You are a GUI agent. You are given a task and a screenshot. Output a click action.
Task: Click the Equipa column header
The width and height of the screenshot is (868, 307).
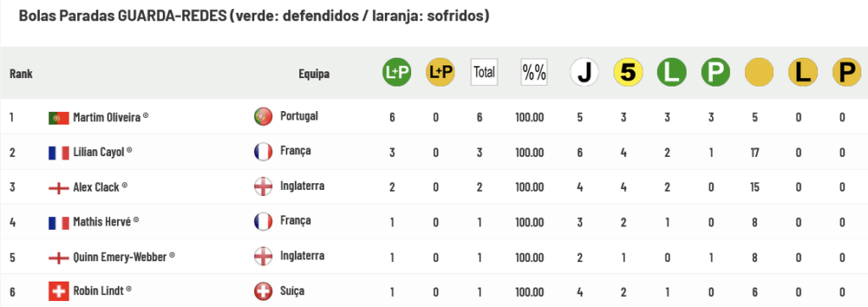314,74
